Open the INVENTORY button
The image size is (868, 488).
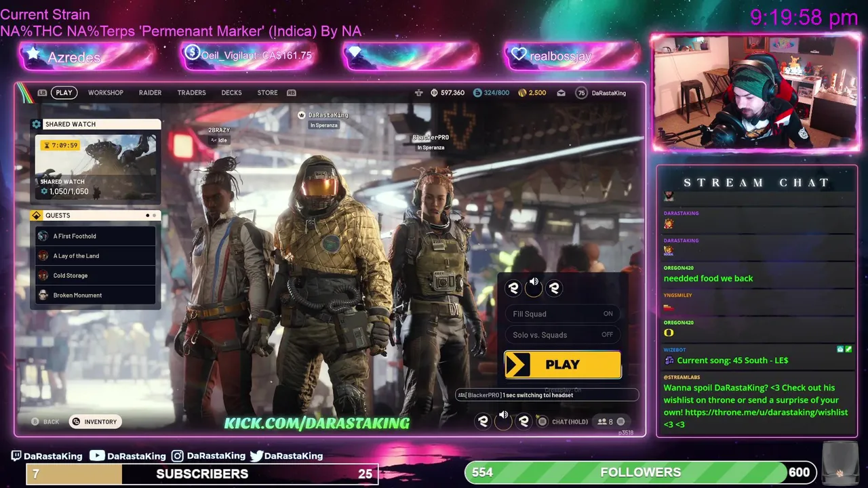point(95,422)
